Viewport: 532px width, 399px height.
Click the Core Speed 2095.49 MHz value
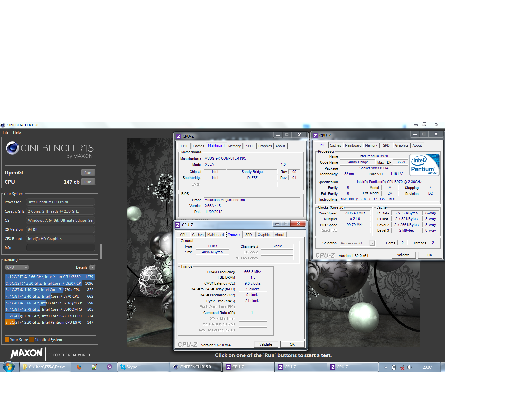[355, 213]
